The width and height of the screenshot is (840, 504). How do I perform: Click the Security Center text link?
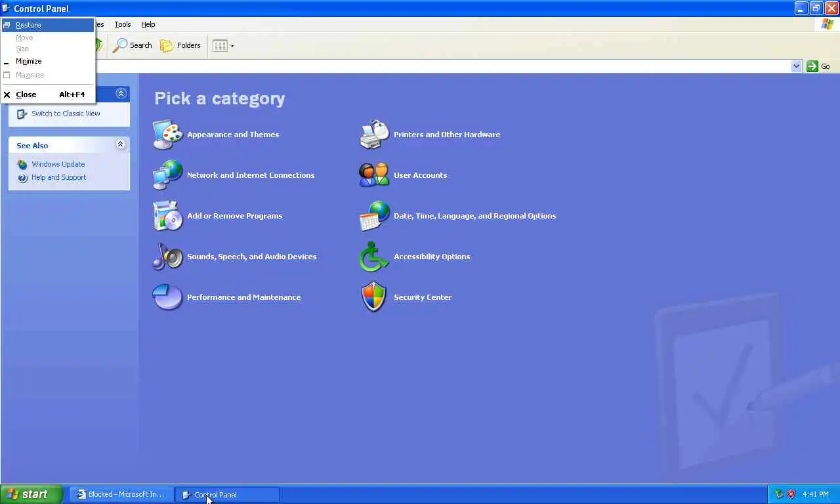point(423,297)
